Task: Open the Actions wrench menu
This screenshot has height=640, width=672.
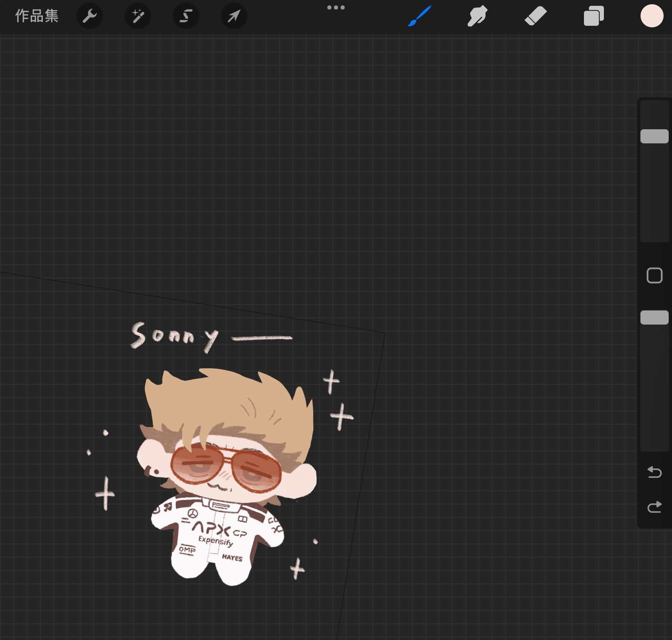Action: [x=90, y=16]
